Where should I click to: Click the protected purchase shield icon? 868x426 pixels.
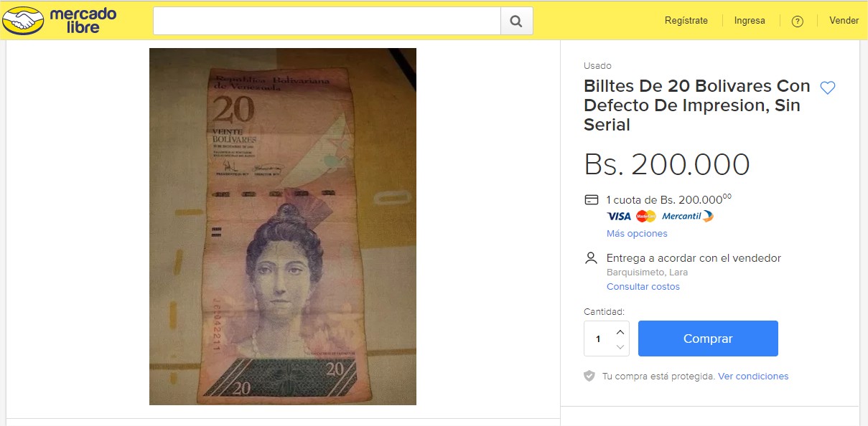589,376
